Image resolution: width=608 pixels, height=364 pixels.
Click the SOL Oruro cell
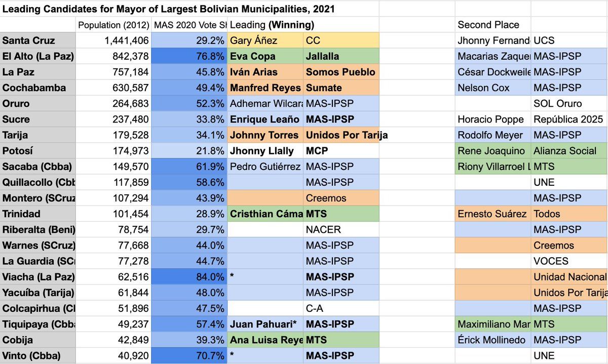[569, 104]
